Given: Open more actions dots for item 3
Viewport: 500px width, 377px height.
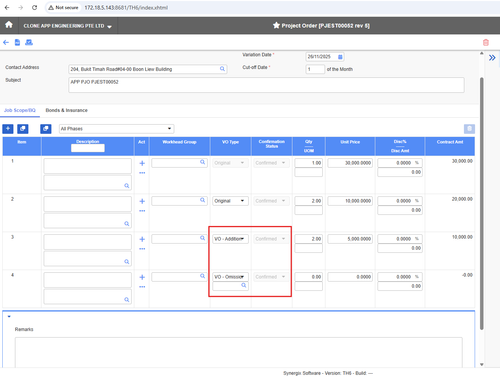Looking at the screenshot, I should pyautogui.click(x=142, y=249).
